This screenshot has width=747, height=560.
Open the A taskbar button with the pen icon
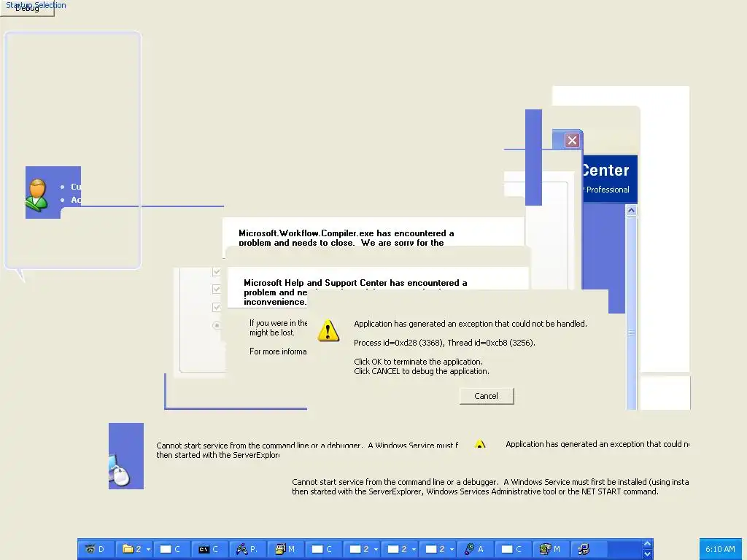[x=475, y=549]
